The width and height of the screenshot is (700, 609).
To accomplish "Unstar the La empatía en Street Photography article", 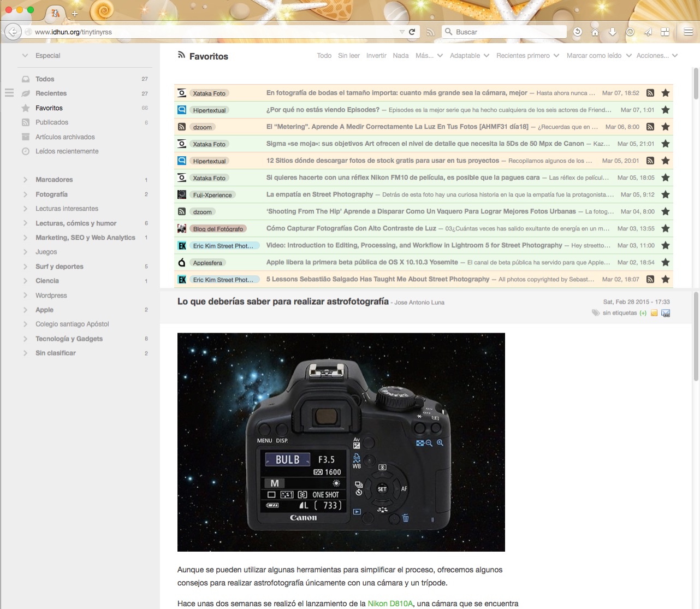I will coord(666,194).
